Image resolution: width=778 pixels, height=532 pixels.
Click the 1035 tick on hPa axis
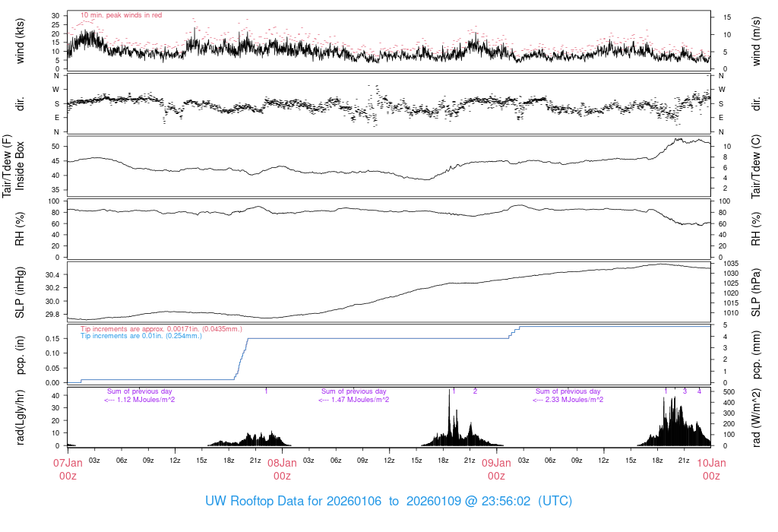[731, 264]
